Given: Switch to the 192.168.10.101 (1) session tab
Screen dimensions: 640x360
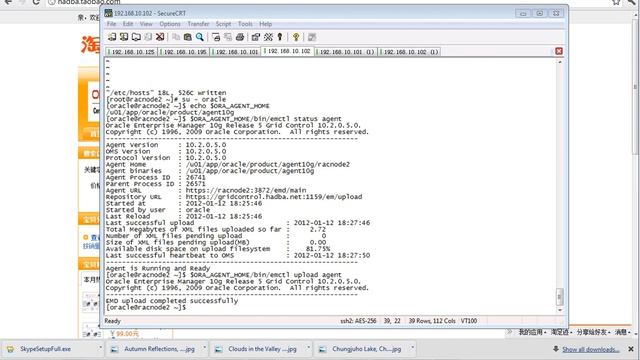Looking at the screenshot, I should coord(346,52).
